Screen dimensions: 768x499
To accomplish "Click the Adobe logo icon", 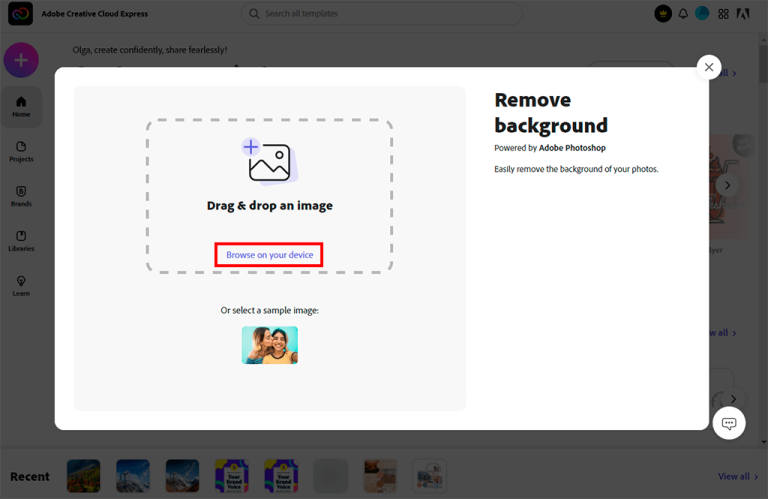I will (743, 14).
